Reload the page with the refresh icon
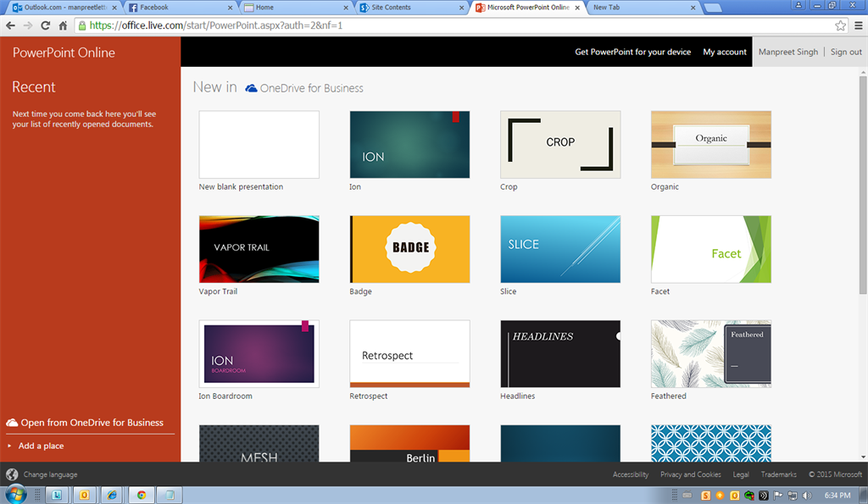 click(46, 25)
